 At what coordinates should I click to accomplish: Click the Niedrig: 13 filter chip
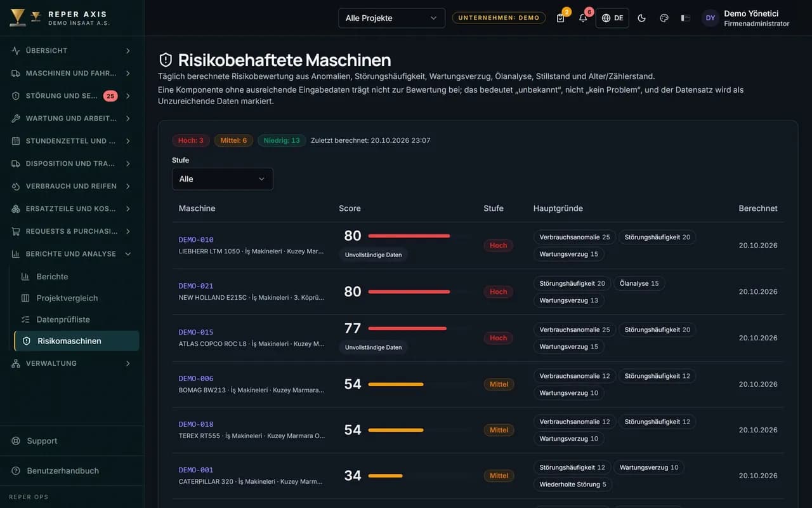click(282, 140)
